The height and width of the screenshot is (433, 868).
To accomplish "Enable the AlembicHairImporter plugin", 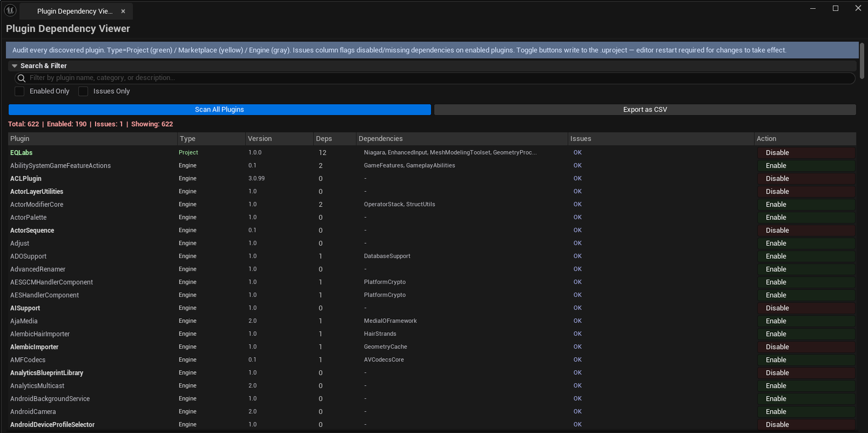I will click(806, 334).
